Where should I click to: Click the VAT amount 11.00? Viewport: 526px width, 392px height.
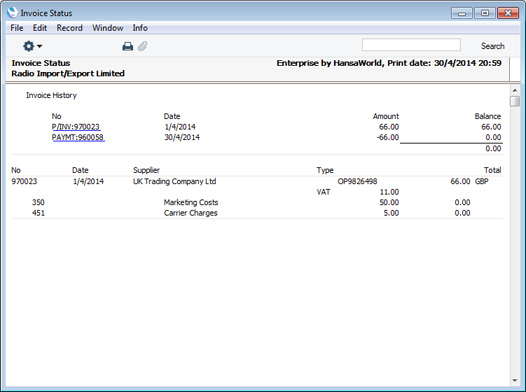(x=389, y=192)
